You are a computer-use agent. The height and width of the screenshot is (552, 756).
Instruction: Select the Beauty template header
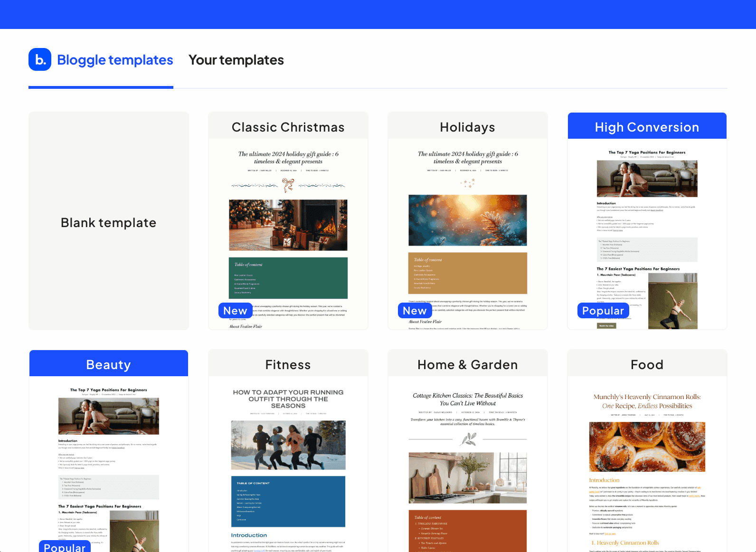(x=109, y=363)
